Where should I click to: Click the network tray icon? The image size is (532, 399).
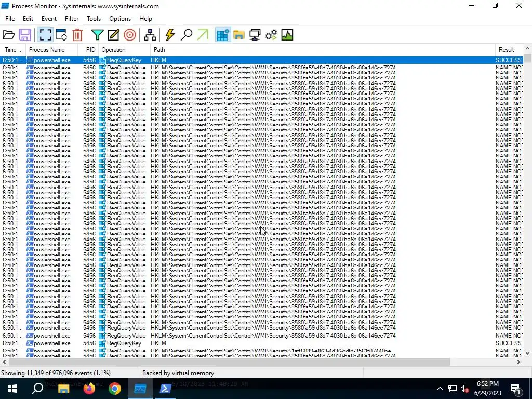452,389
